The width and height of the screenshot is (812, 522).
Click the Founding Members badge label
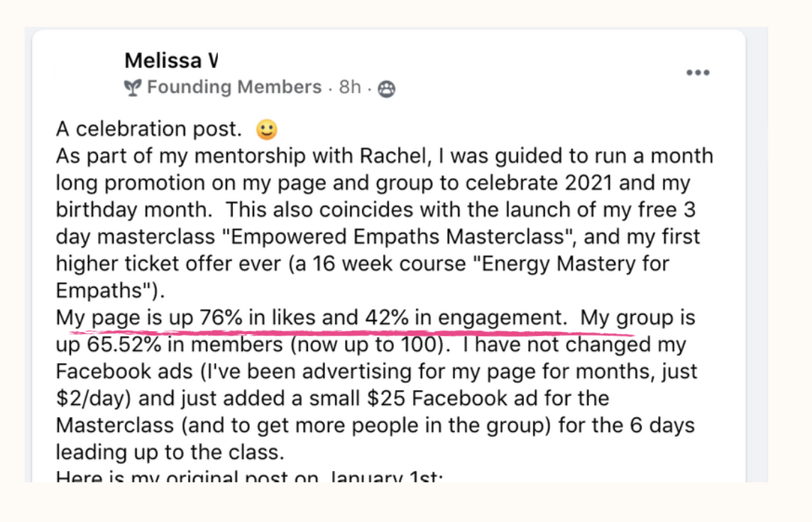(234, 87)
